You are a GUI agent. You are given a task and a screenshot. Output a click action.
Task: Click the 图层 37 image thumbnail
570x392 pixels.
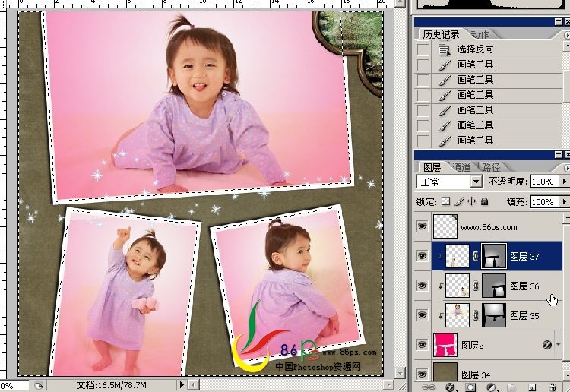click(x=458, y=256)
